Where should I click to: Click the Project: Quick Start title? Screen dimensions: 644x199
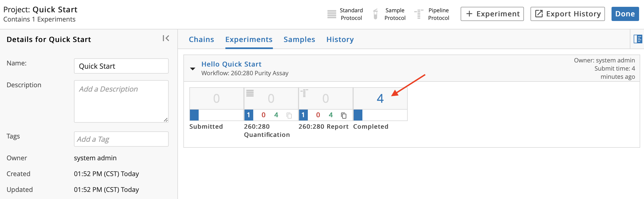(40, 10)
